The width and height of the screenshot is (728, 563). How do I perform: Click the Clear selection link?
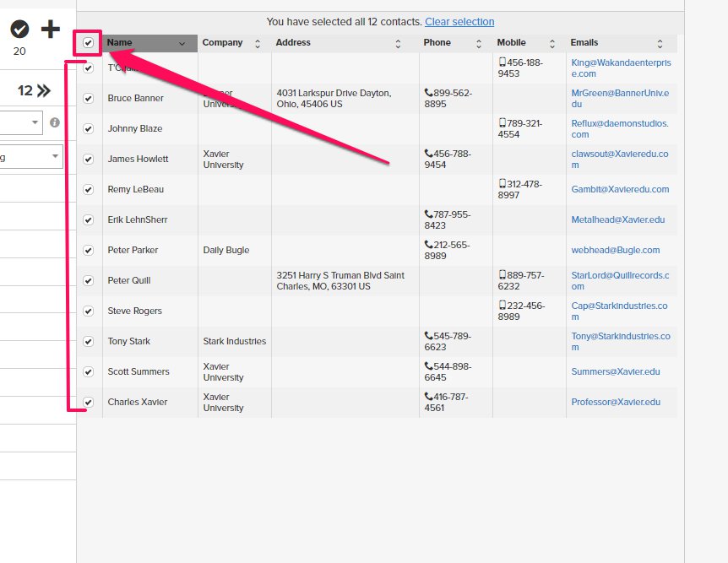click(459, 22)
